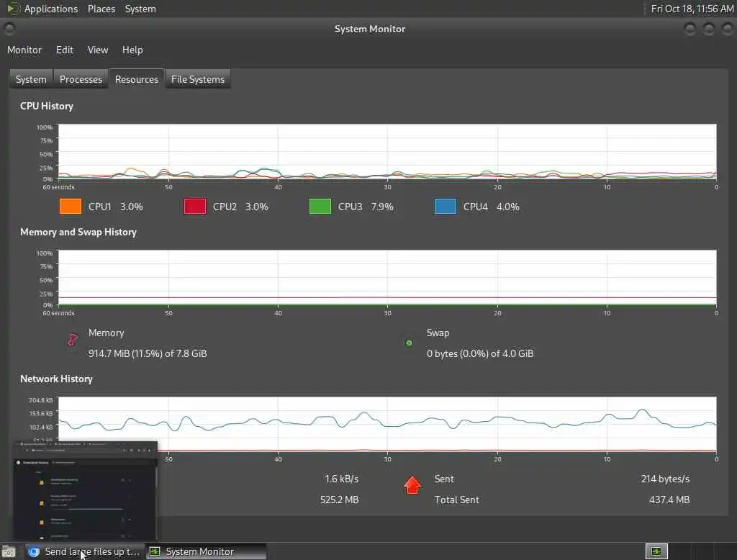
Task: Click the Sent label beside the red arrow
Action: click(x=444, y=479)
